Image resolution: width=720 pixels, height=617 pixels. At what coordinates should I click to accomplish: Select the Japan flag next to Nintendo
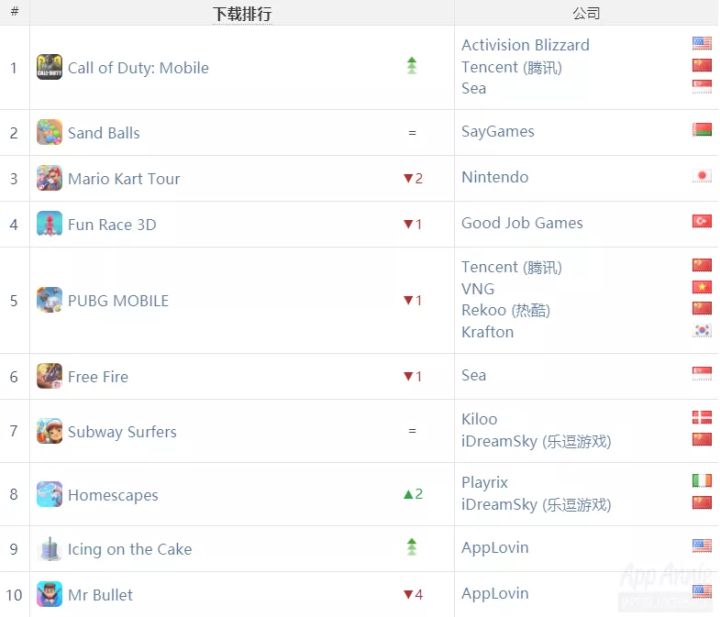tap(702, 176)
